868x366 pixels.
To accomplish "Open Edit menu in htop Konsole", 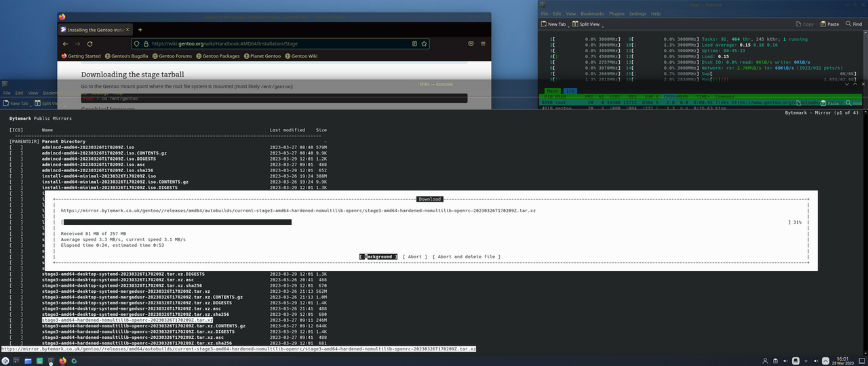I will pyautogui.click(x=557, y=14).
